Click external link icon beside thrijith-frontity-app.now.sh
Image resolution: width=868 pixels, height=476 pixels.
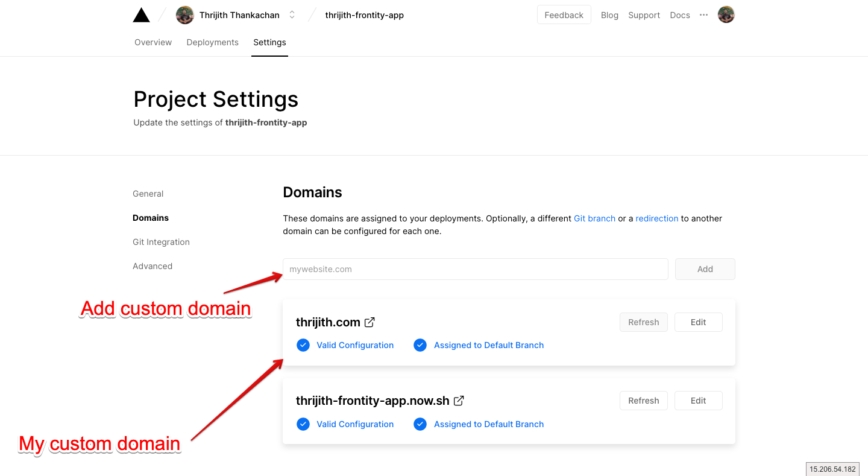click(459, 401)
